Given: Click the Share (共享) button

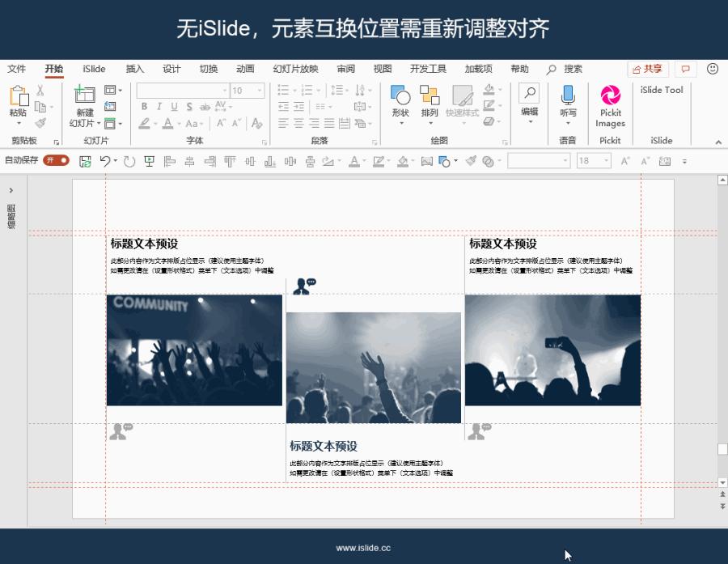Looking at the screenshot, I should (x=648, y=70).
